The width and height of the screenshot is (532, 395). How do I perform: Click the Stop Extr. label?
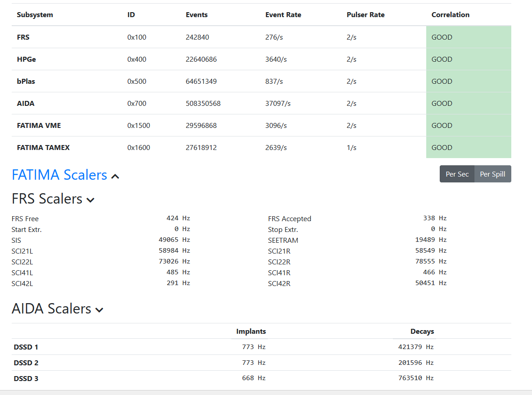(283, 230)
